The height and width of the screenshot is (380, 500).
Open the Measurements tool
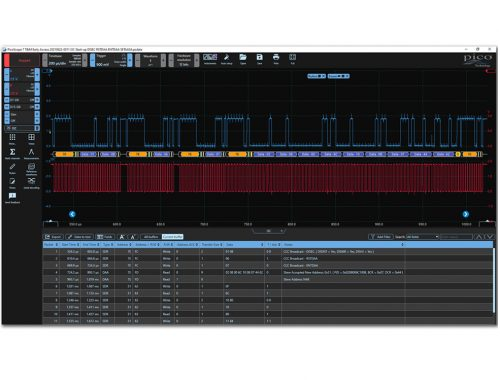(31, 153)
